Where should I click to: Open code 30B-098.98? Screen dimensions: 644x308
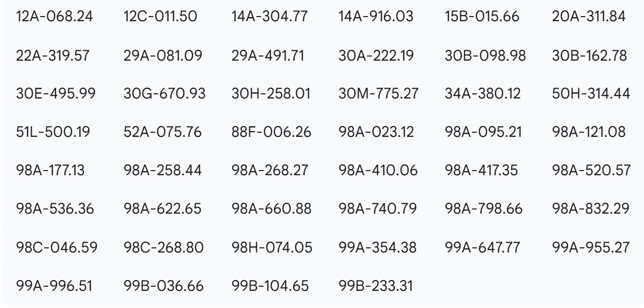(x=485, y=55)
